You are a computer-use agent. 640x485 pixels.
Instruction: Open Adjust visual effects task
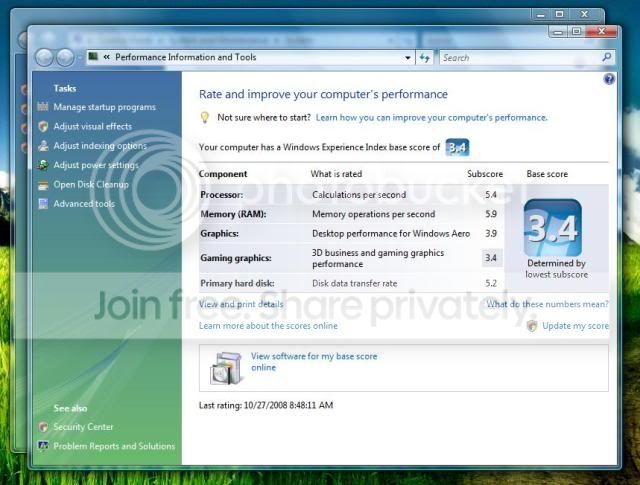pos(93,127)
